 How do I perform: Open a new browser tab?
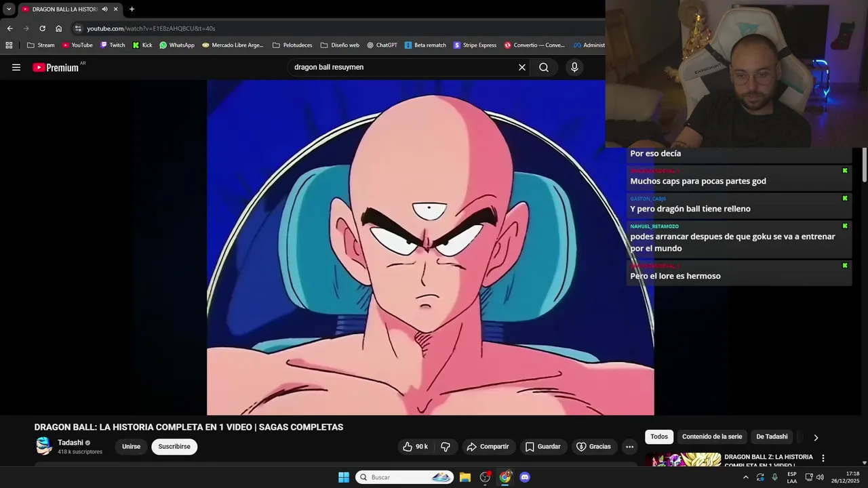(132, 9)
